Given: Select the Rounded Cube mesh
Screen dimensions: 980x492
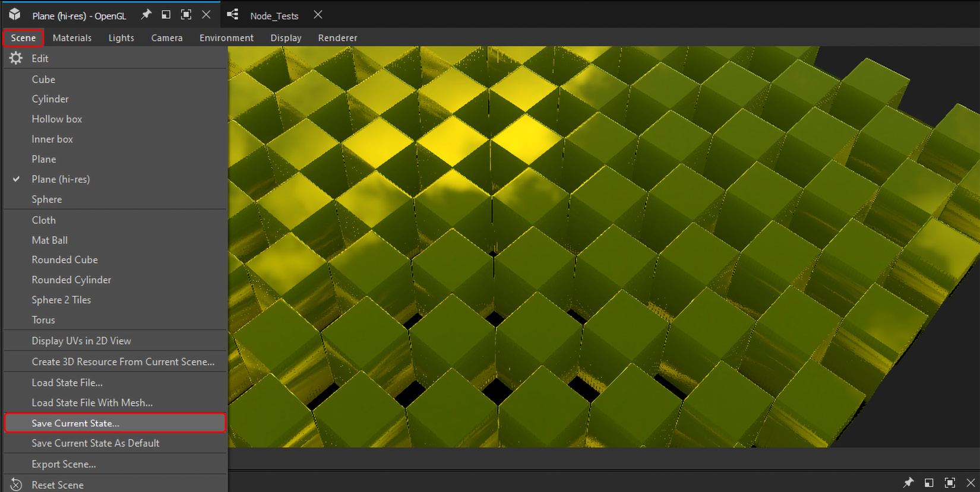Looking at the screenshot, I should 116,260.
